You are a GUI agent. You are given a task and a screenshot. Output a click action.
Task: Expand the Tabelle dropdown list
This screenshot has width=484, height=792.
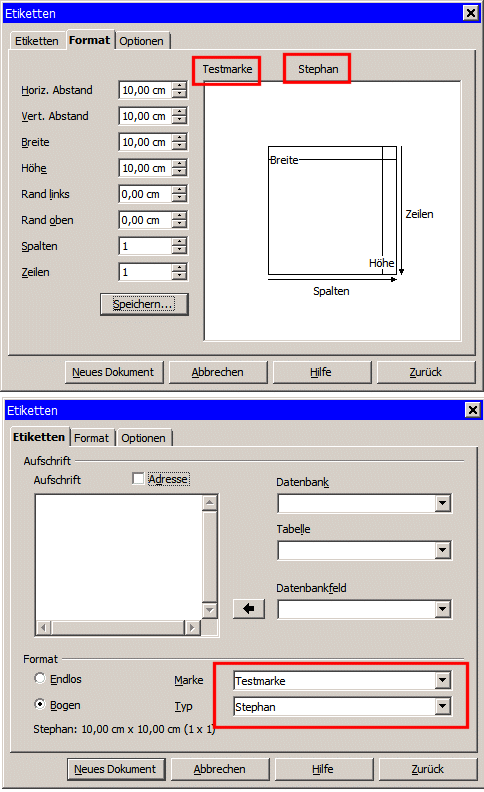[443, 550]
